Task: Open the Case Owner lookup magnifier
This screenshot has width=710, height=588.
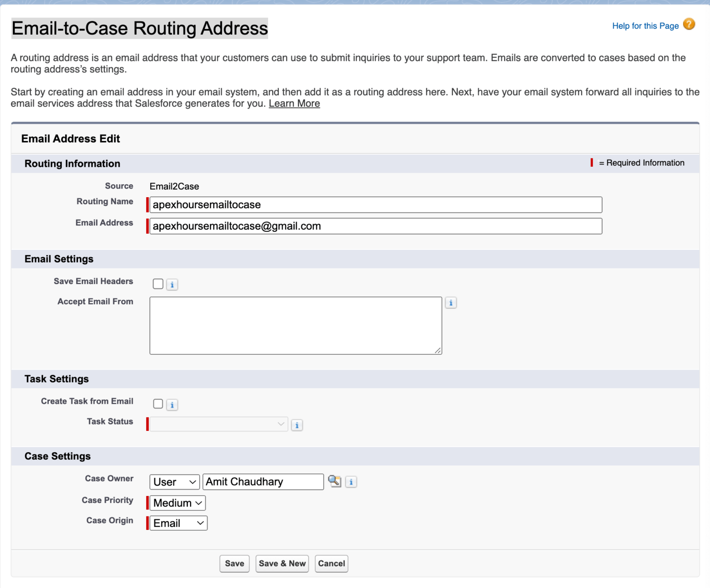Action: [x=335, y=481]
